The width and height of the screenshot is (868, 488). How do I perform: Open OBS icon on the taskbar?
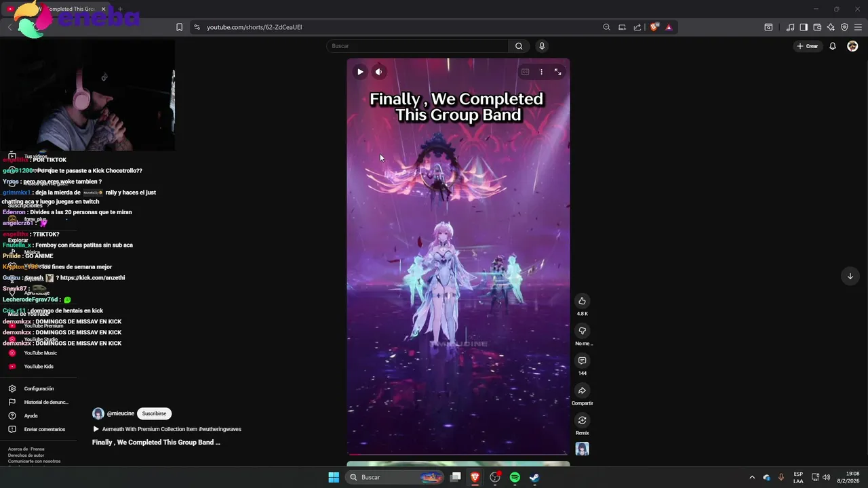click(495, 477)
